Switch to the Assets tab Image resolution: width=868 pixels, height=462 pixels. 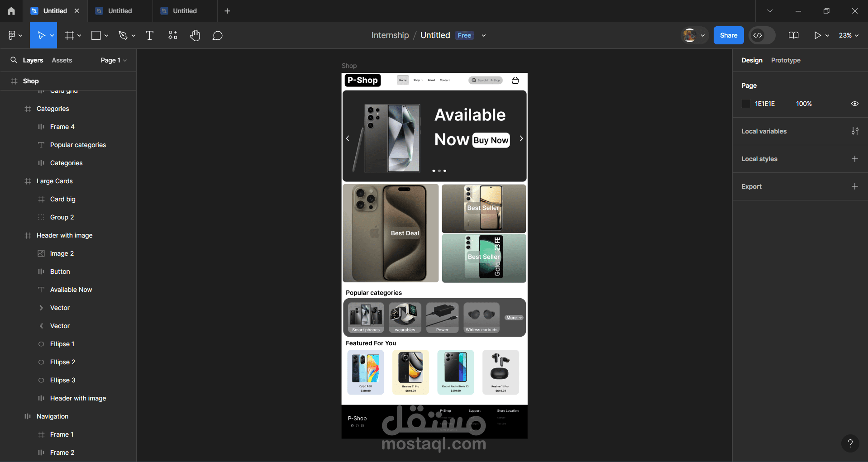tap(62, 60)
